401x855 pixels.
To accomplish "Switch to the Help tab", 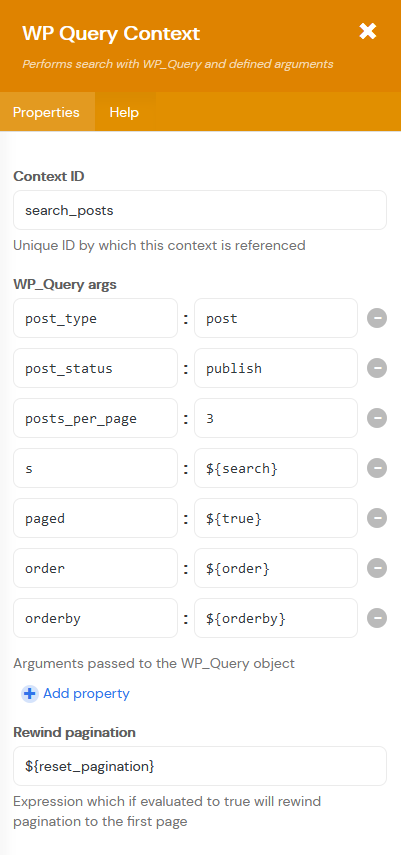I will pyautogui.click(x=124, y=112).
